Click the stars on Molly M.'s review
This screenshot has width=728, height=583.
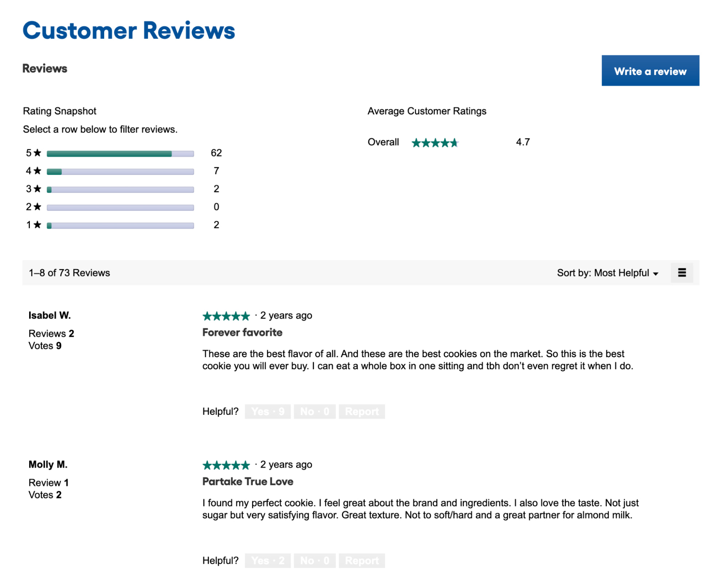(226, 465)
